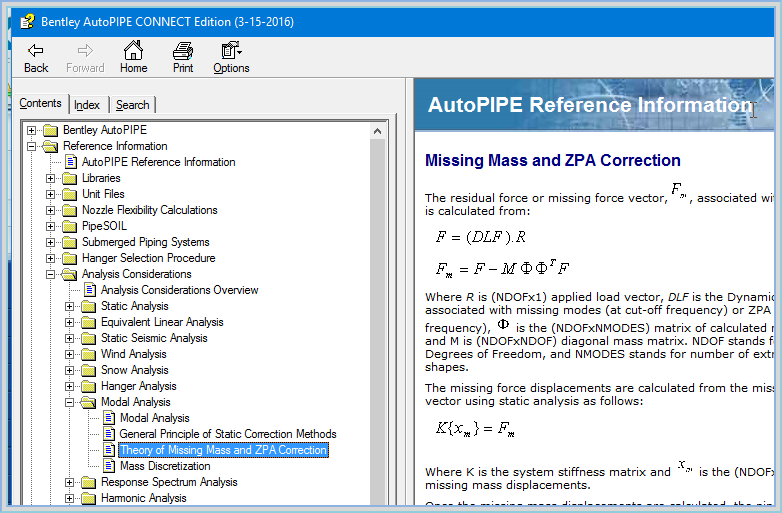Image resolution: width=782 pixels, height=513 pixels.
Task: Collapse the Analysis Considerations node
Action: tap(50, 274)
